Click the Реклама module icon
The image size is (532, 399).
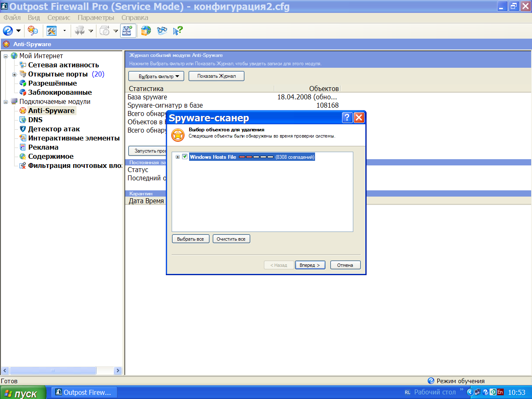click(23, 147)
